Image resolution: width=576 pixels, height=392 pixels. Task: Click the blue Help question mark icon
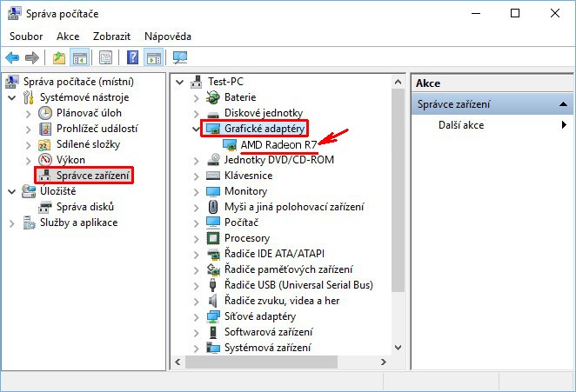click(132, 57)
